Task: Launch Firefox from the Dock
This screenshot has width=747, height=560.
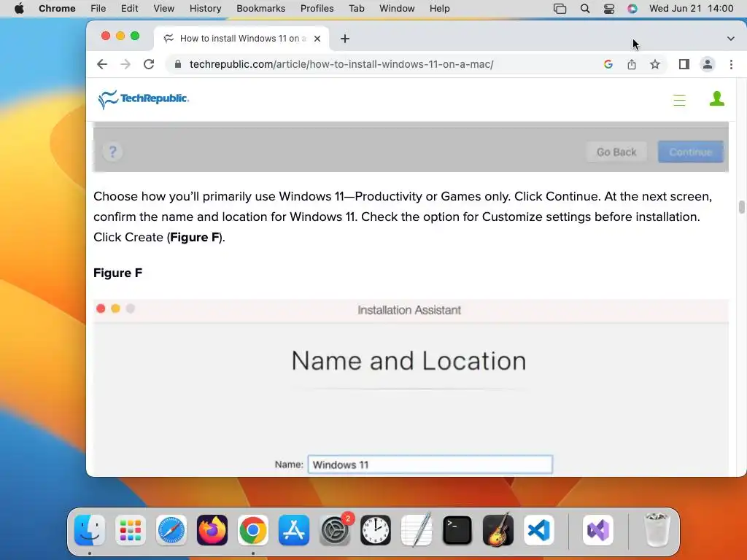Action: [x=212, y=530]
